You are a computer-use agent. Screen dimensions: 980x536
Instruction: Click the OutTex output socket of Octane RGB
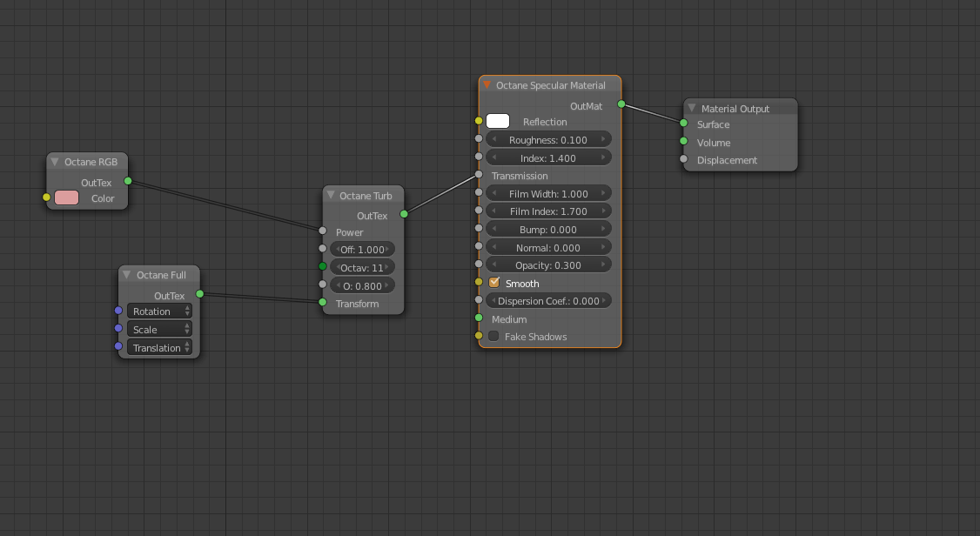click(128, 181)
